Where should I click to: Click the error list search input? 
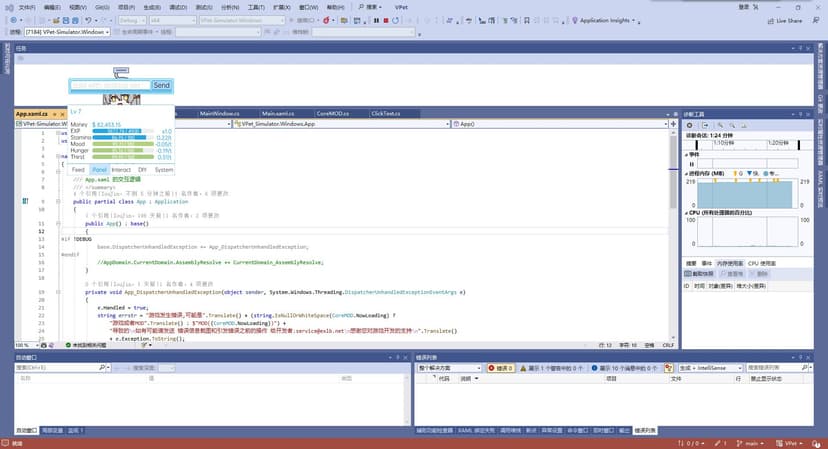[774, 368]
